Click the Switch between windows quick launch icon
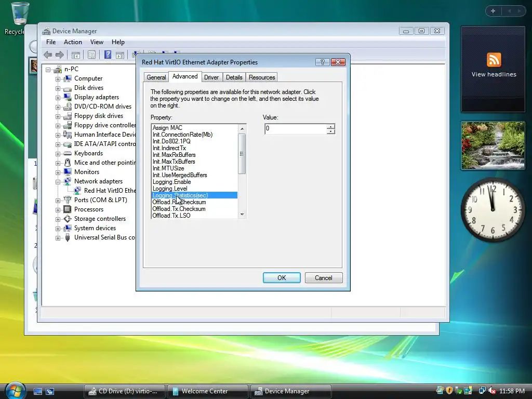 [x=50, y=391]
